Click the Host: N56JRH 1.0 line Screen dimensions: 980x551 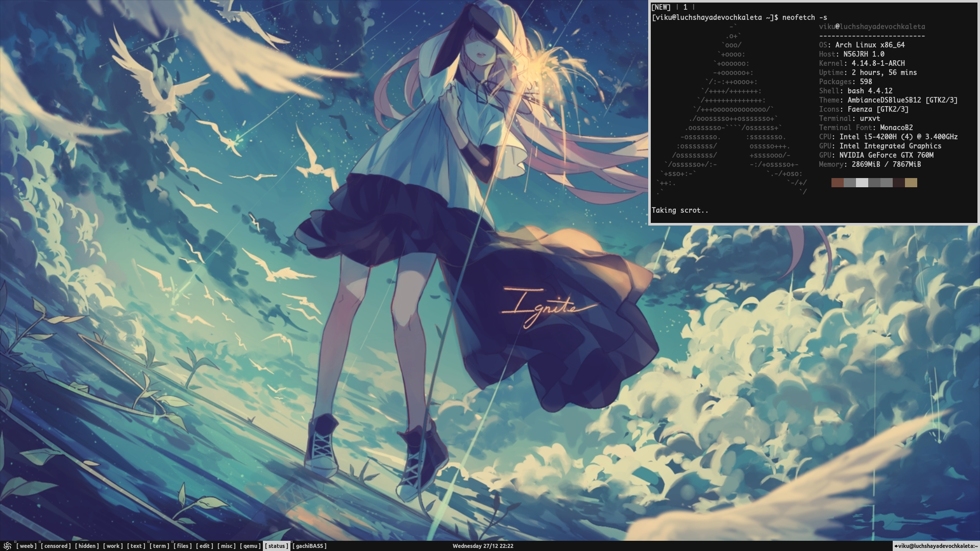851,54
